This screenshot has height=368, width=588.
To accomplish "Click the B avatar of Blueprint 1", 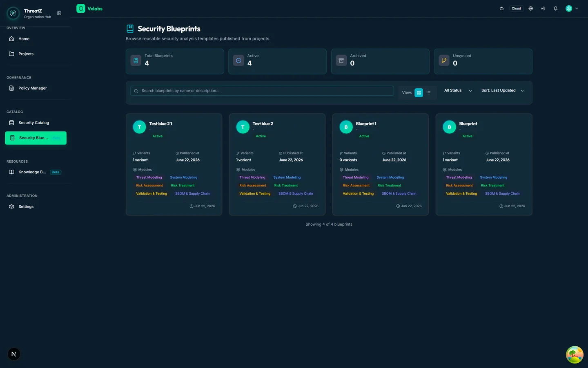I will pyautogui.click(x=346, y=127).
